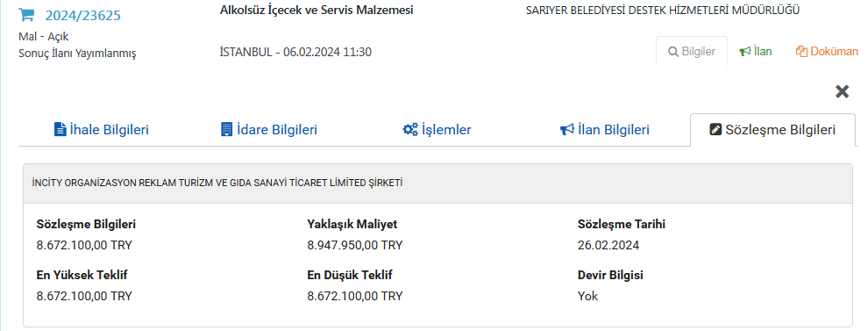Open the green İlan link
This screenshot has height=331, width=868.
pos(763,52)
